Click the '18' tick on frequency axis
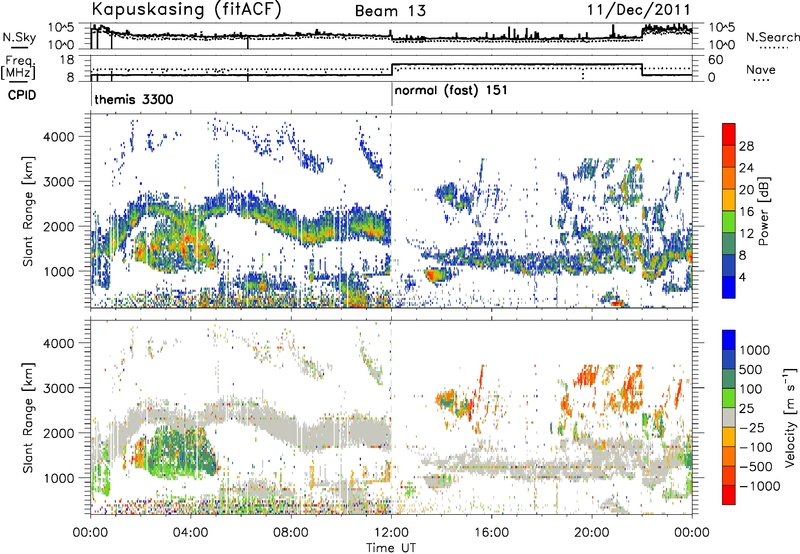Image resolution: width=800 pixels, height=554 pixels. (x=67, y=60)
